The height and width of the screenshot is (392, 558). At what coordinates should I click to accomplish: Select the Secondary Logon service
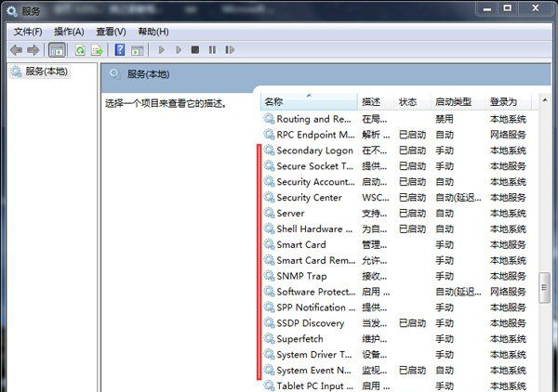(396, 150)
